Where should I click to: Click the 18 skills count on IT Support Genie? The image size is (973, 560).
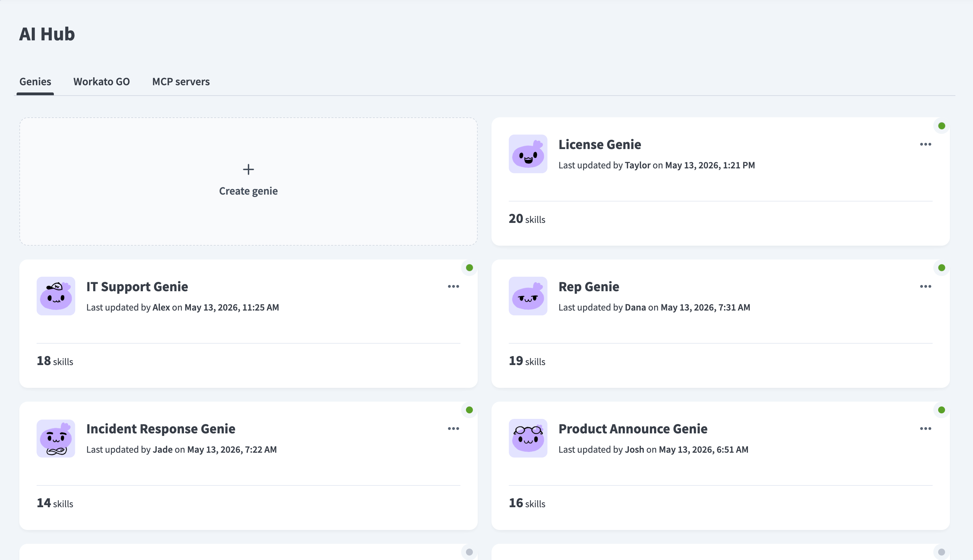click(x=55, y=361)
